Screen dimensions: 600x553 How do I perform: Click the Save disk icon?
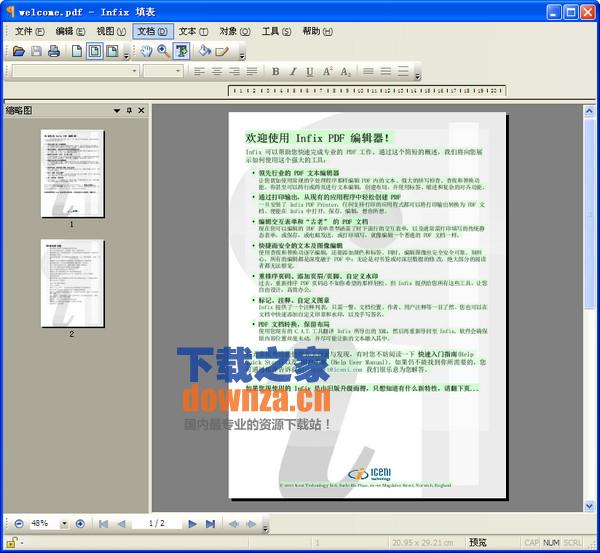[36, 51]
